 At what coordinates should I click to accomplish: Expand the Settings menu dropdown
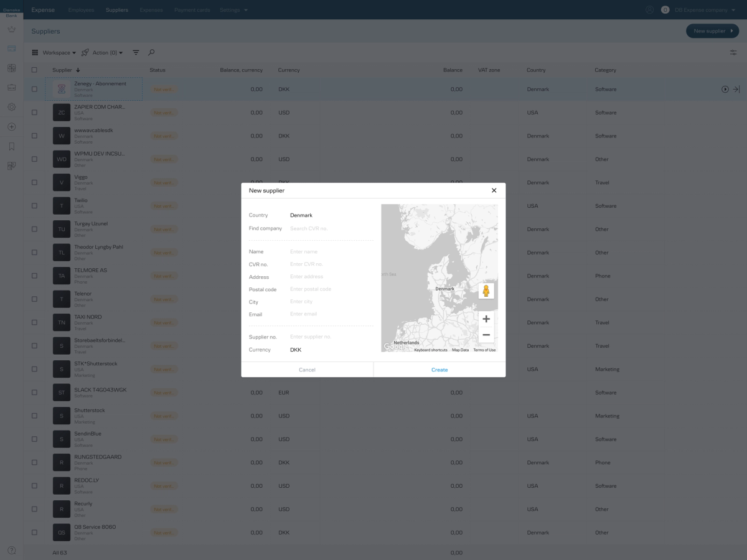[233, 10]
